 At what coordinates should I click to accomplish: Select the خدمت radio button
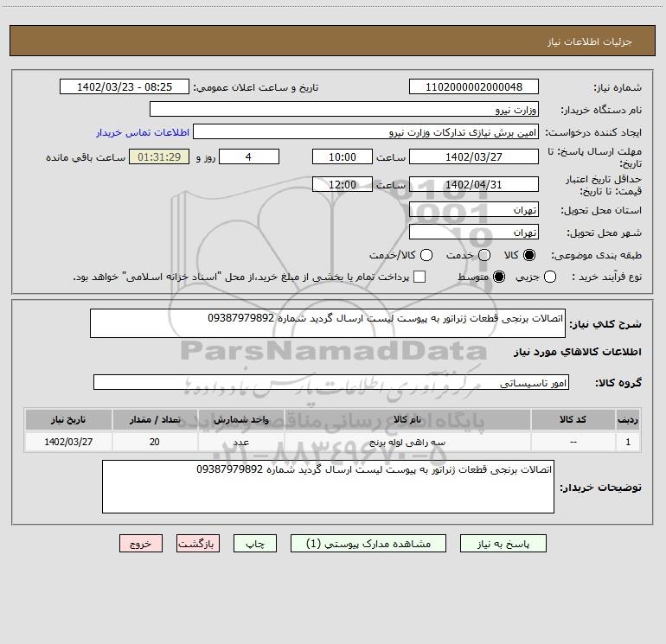point(484,255)
